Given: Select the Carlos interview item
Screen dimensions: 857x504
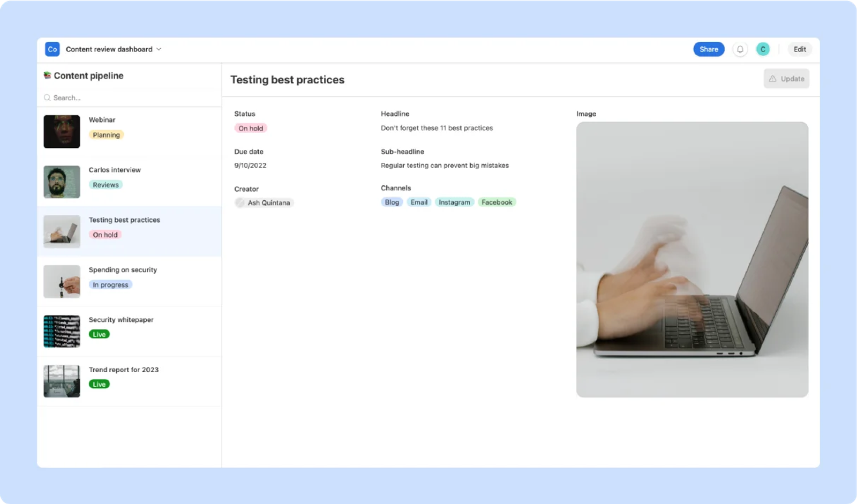Looking at the screenshot, I should pos(129,182).
